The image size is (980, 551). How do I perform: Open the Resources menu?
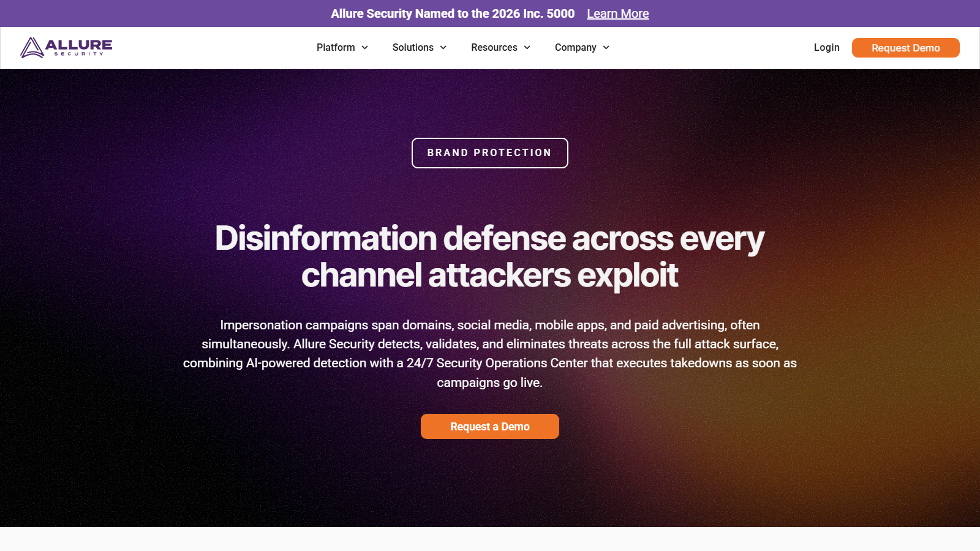[x=494, y=48]
